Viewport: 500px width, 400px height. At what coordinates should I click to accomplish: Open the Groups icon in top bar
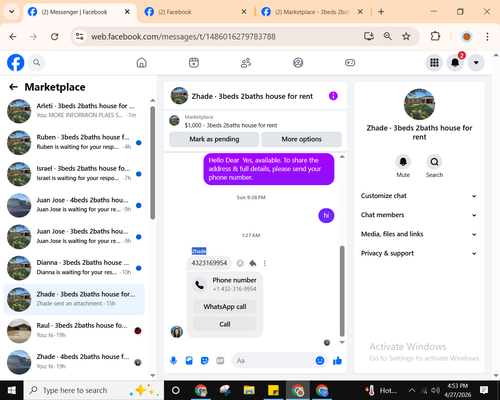click(x=298, y=63)
